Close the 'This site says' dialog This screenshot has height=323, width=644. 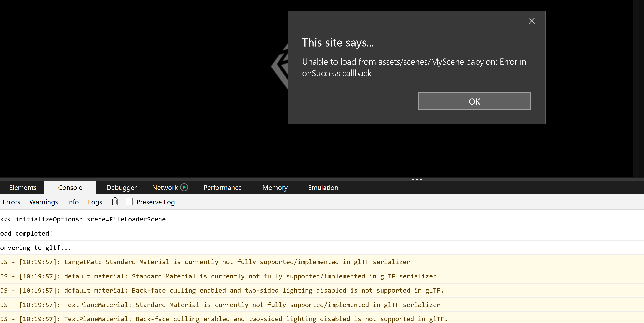tap(532, 21)
